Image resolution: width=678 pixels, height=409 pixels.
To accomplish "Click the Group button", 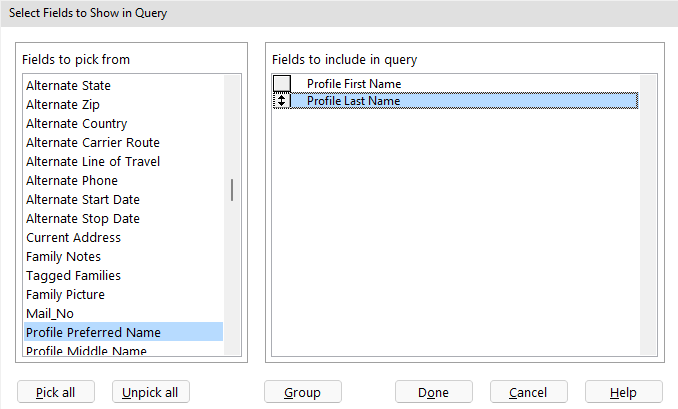I will pyautogui.click(x=303, y=392).
